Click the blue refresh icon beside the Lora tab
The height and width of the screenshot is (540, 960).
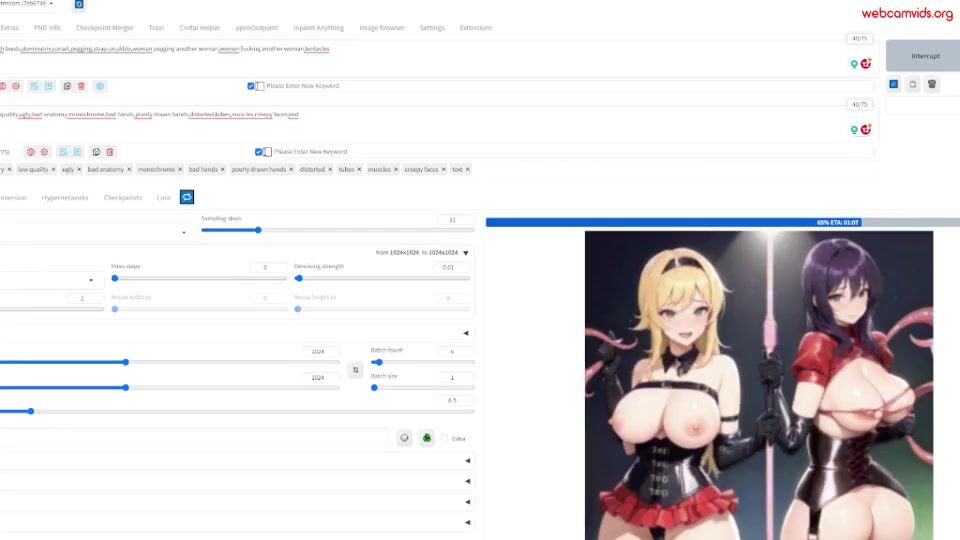click(x=187, y=197)
